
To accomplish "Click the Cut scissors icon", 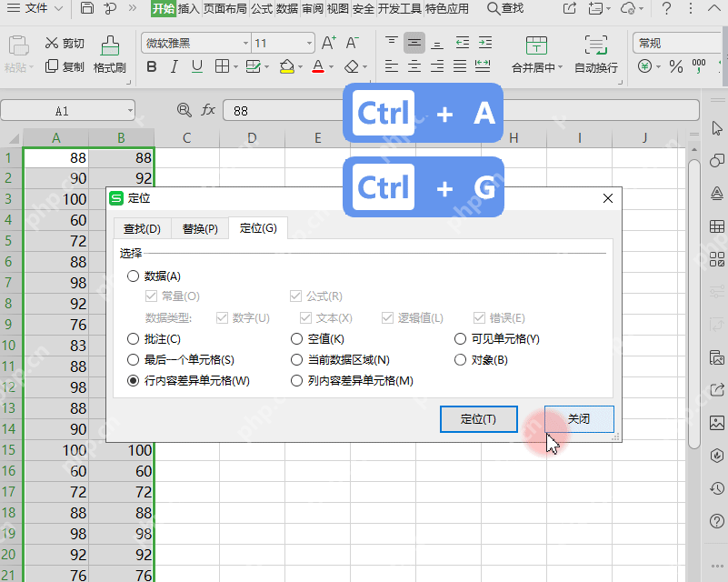I will 52,43.
